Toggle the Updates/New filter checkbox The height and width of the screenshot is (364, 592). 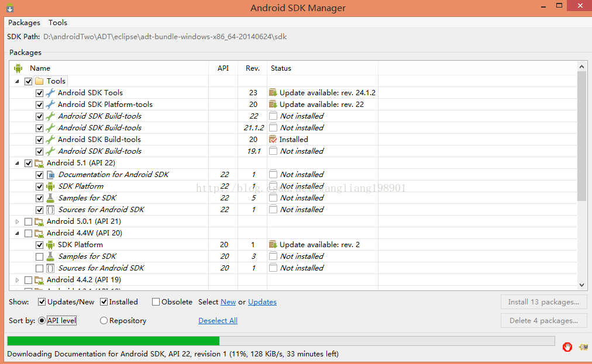tap(42, 301)
